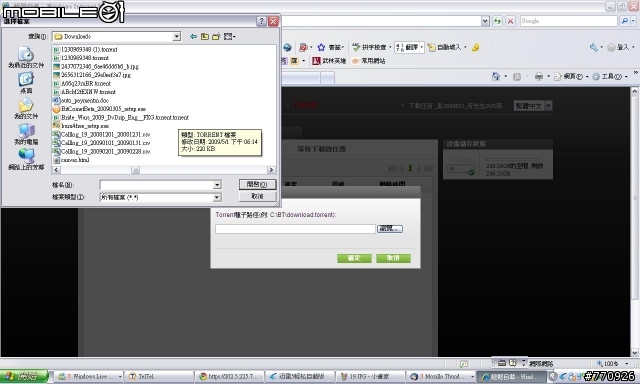This screenshot has width=640, height=384.
Task: Select file 1230969348 (1).torrent
Action: pos(85,49)
